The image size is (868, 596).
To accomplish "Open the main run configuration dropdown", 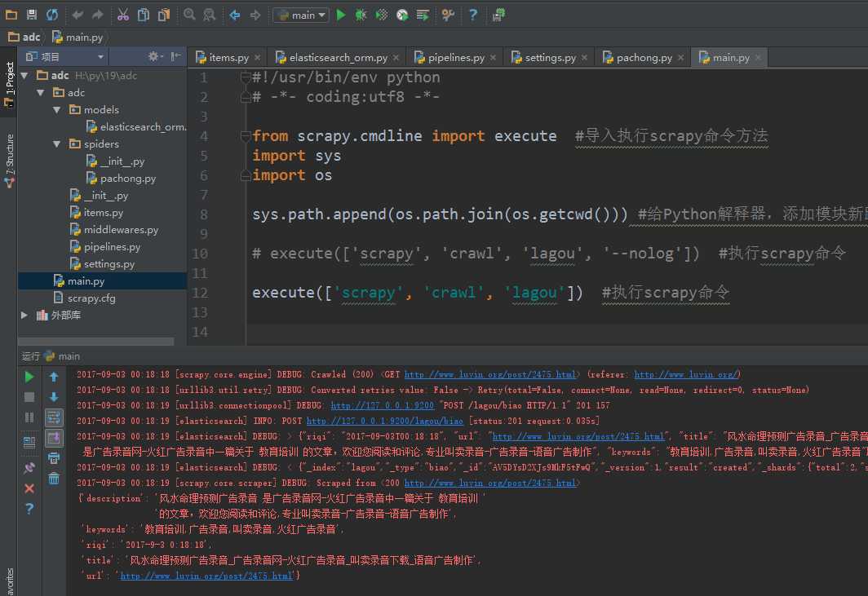I will [x=301, y=15].
